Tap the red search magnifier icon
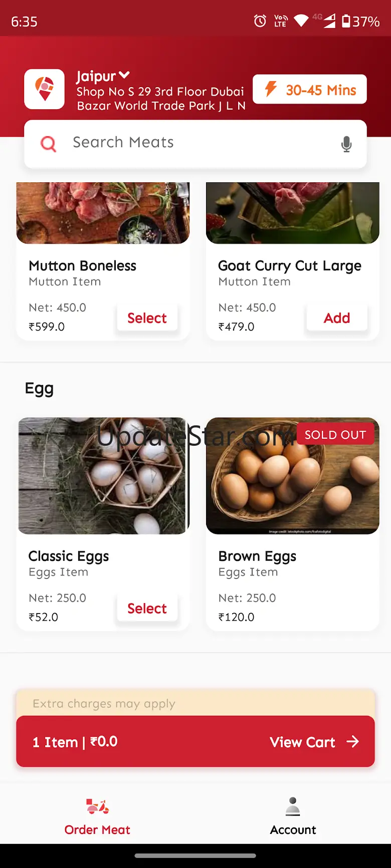This screenshot has height=868, width=391. coord(48,144)
